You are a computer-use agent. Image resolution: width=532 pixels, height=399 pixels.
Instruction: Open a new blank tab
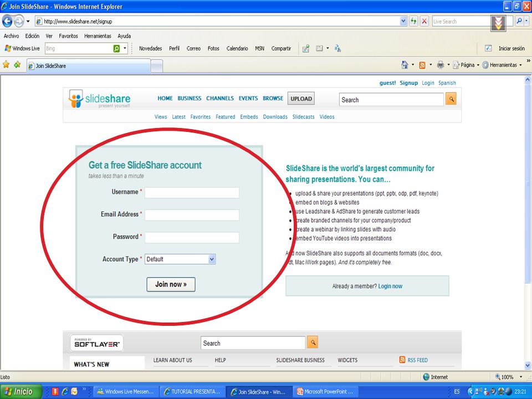pos(156,66)
